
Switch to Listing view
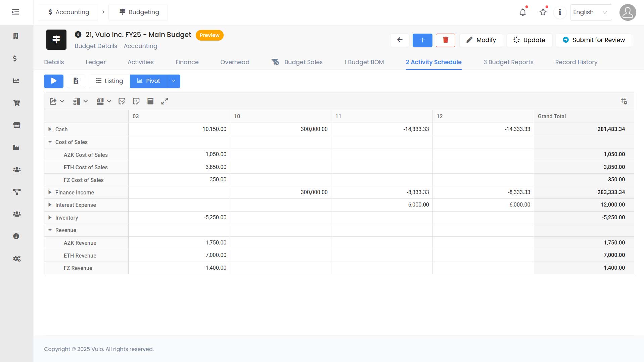click(x=109, y=81)
